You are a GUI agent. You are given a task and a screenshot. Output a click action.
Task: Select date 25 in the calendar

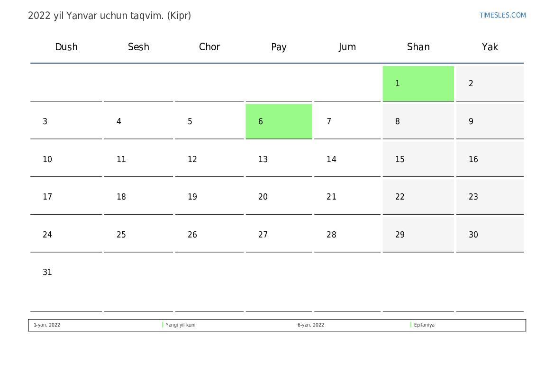pyautogui.click(x=121, y=235)
